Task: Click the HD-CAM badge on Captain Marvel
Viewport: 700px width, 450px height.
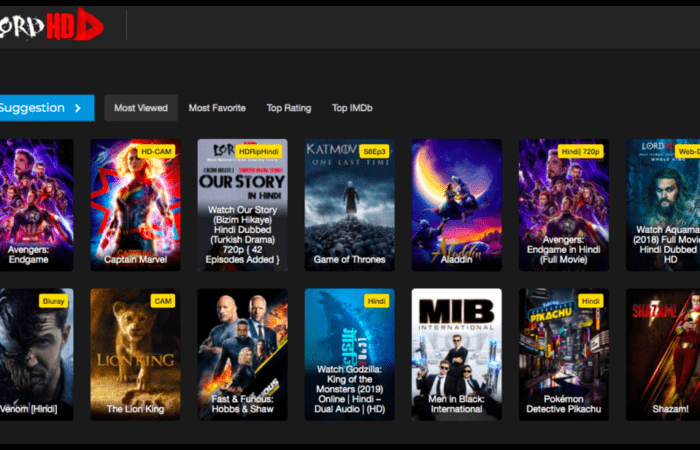Action: point(156,151)
